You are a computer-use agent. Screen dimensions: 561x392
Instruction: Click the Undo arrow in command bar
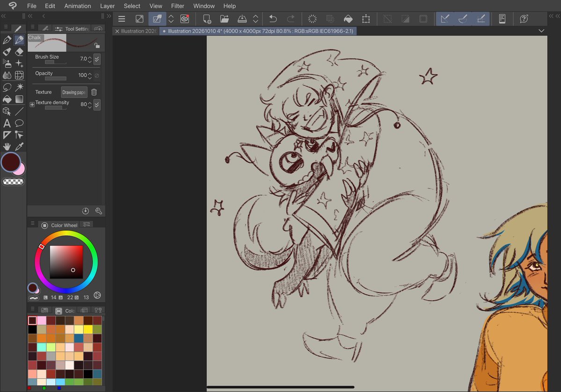tap(273, 19)
